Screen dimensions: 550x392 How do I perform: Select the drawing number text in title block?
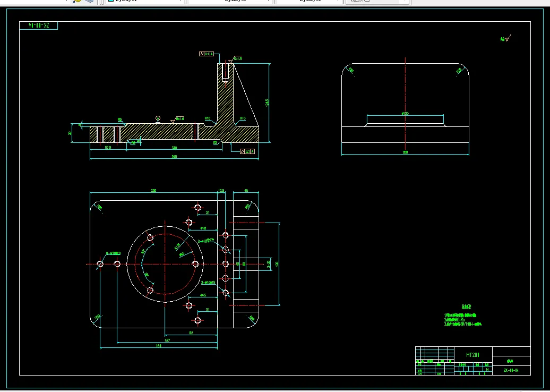click(511, 370)
